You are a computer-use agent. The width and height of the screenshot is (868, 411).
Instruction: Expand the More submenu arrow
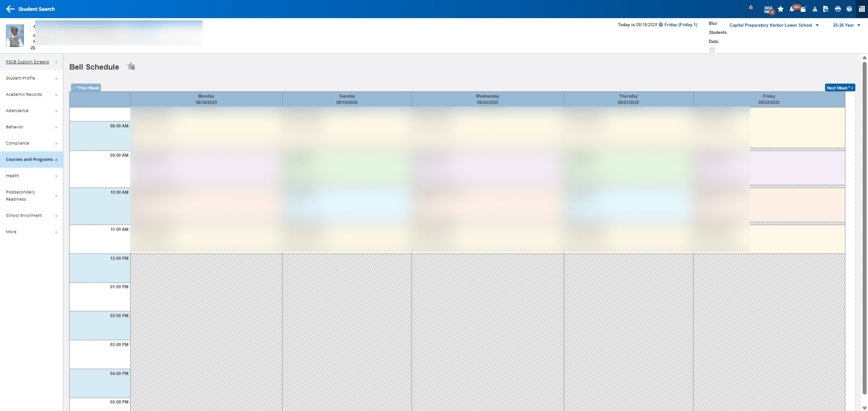57,232
